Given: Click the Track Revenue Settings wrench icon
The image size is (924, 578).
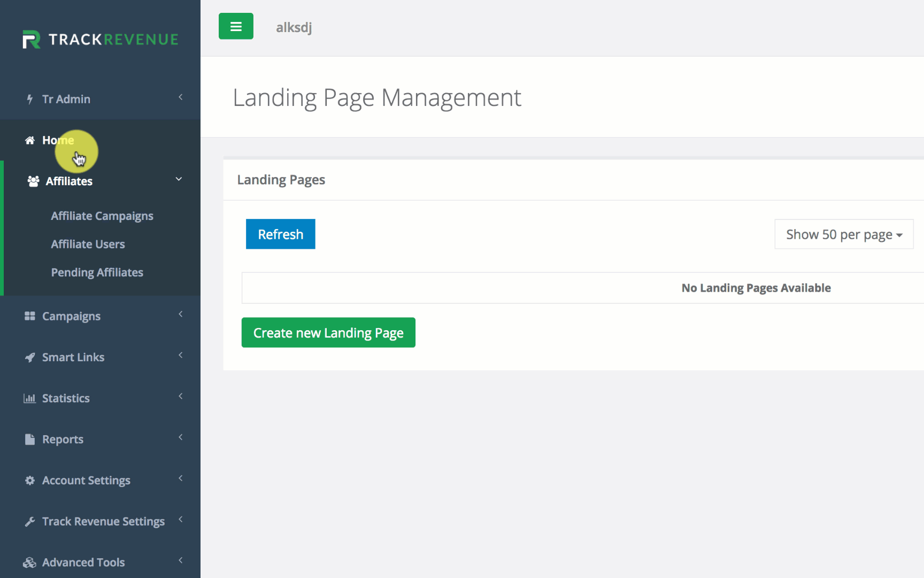Looking at the screenshot, I should (x=30, y=522).
